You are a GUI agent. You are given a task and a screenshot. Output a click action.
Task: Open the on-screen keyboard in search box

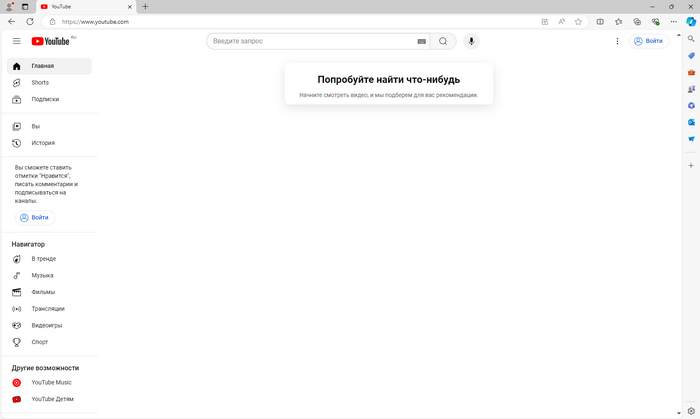421,41
